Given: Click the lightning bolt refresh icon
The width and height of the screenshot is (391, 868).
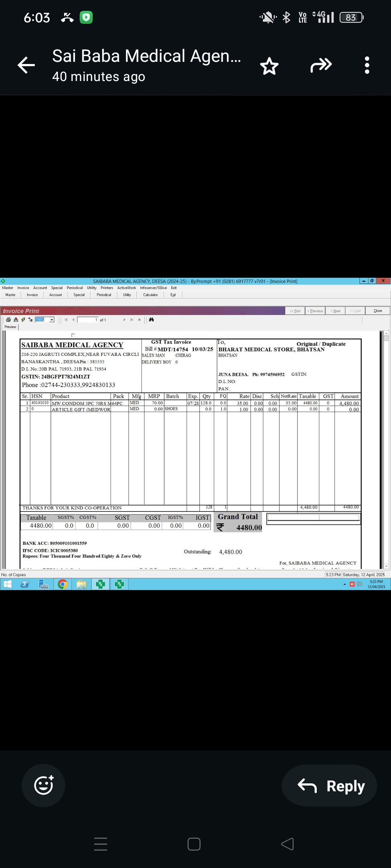Looking at the screenshot, I should click(23, 320).
